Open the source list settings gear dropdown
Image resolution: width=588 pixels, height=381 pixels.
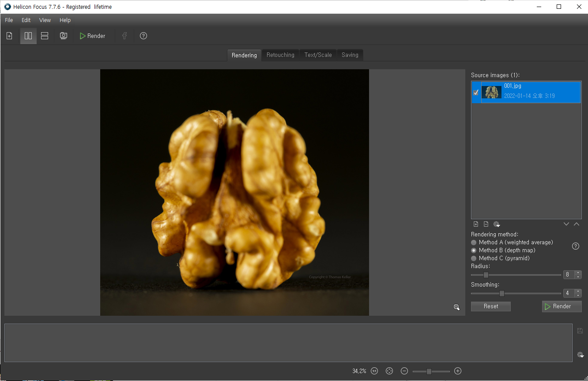coord(497,224)
